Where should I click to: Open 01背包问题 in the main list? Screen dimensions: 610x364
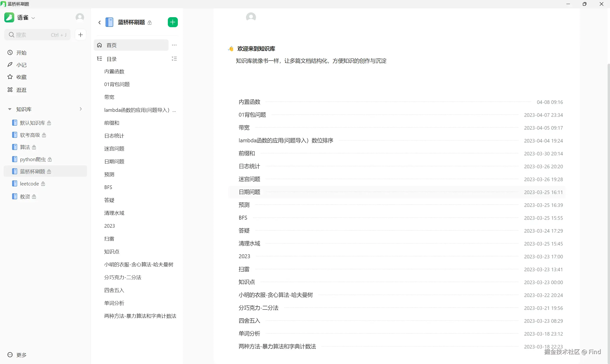pyautogui.click(x=252, y=115)
